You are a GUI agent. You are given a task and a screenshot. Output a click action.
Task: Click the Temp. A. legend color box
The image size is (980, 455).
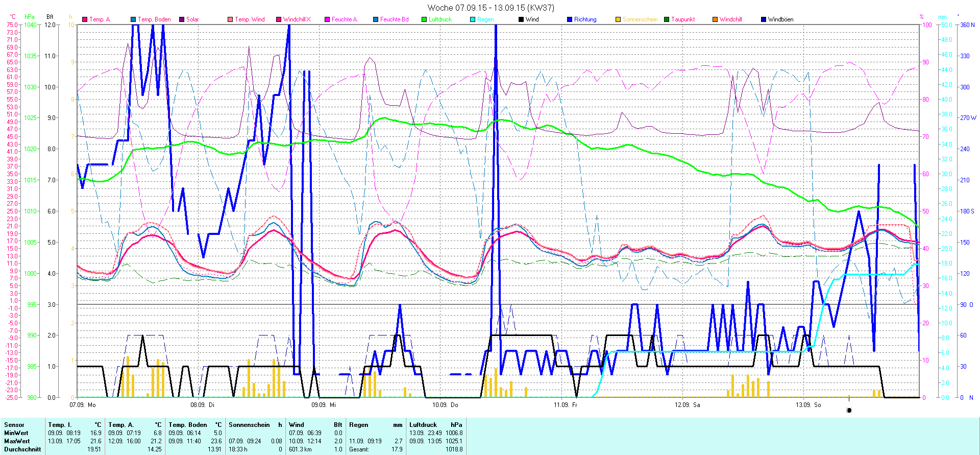[x=85, y=19]
